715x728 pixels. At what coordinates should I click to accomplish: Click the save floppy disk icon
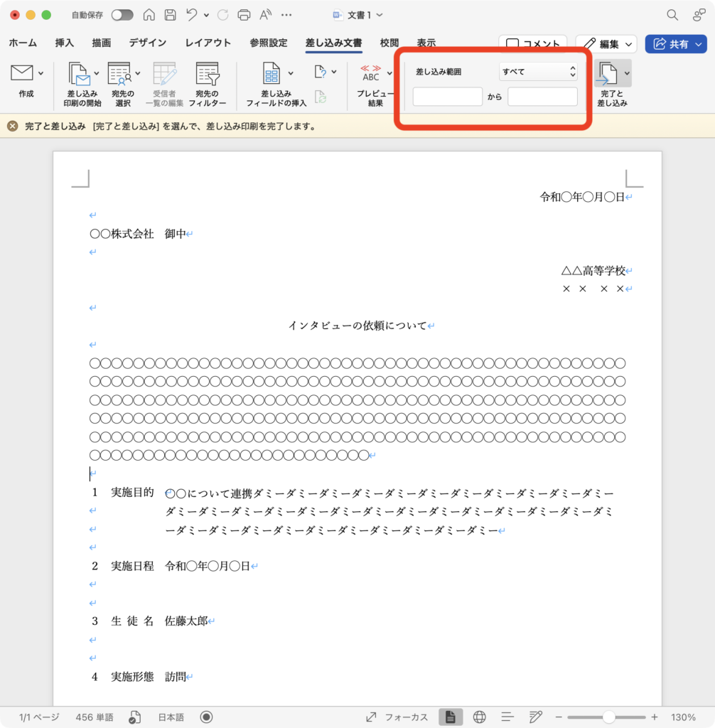(x=170, y=15)
